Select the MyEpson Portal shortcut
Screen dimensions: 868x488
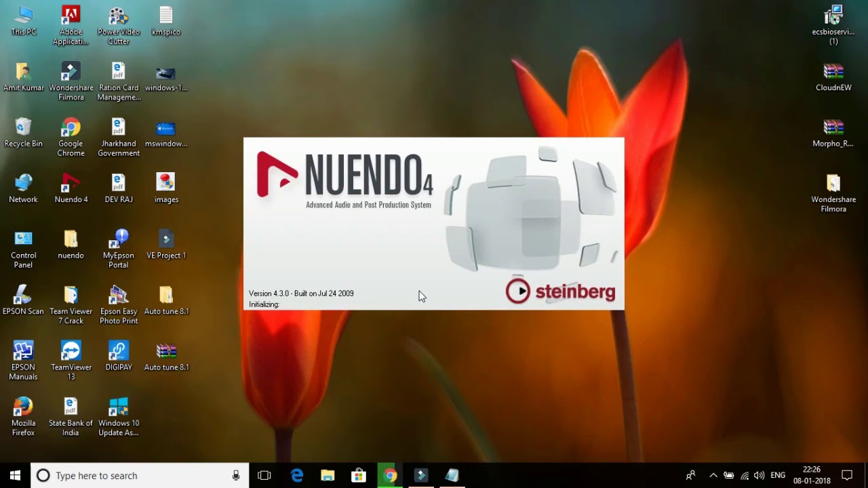point(119,249)
